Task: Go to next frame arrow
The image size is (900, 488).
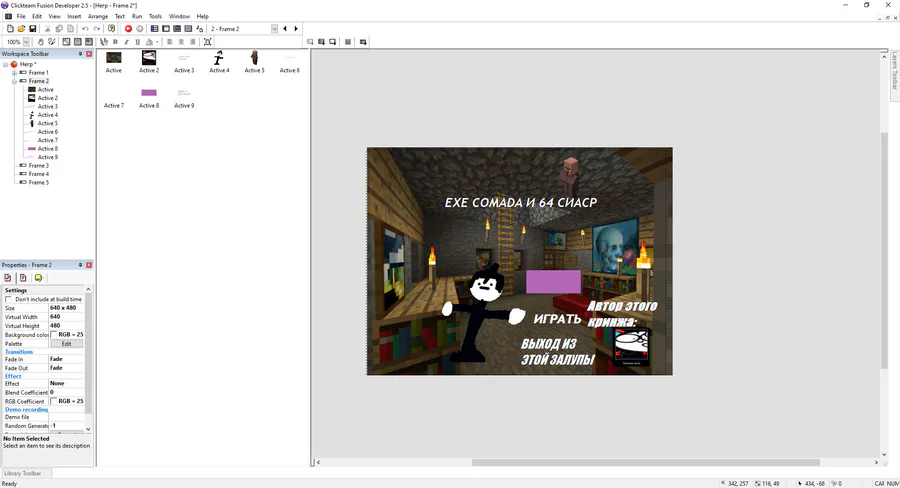Action: [296, 29]
